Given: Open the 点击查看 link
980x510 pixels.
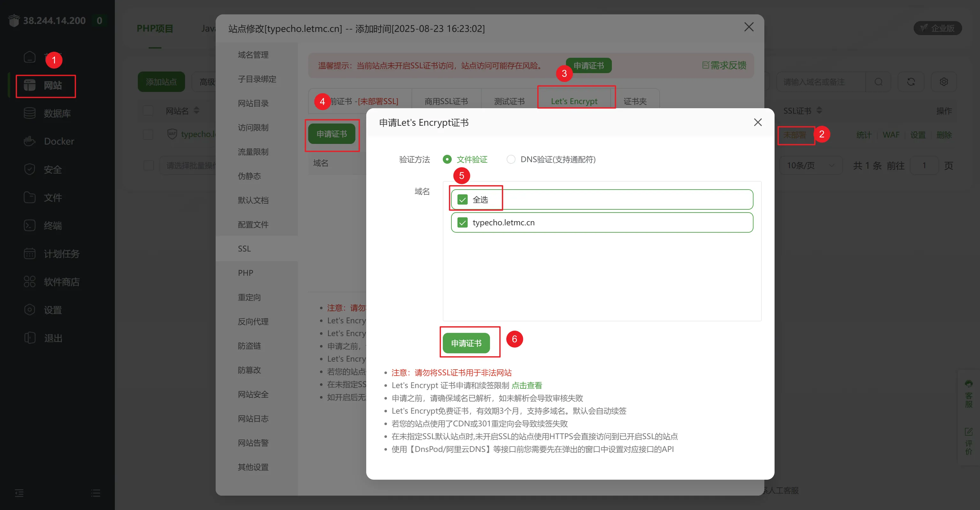Looking at the screenshot, I should point(526,386).
